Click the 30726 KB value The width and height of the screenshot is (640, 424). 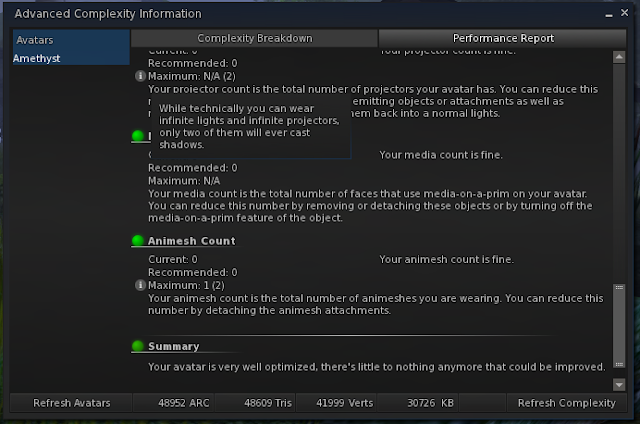(431, 403)
